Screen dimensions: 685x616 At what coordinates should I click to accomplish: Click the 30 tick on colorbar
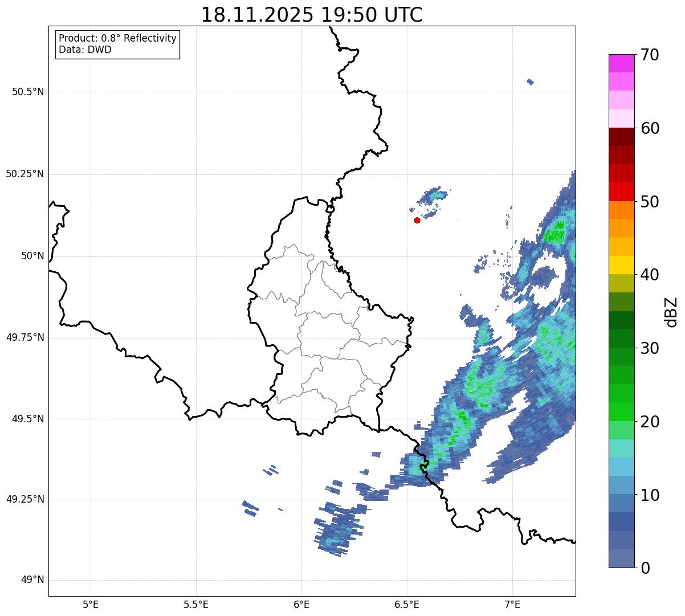coord(649,348)
